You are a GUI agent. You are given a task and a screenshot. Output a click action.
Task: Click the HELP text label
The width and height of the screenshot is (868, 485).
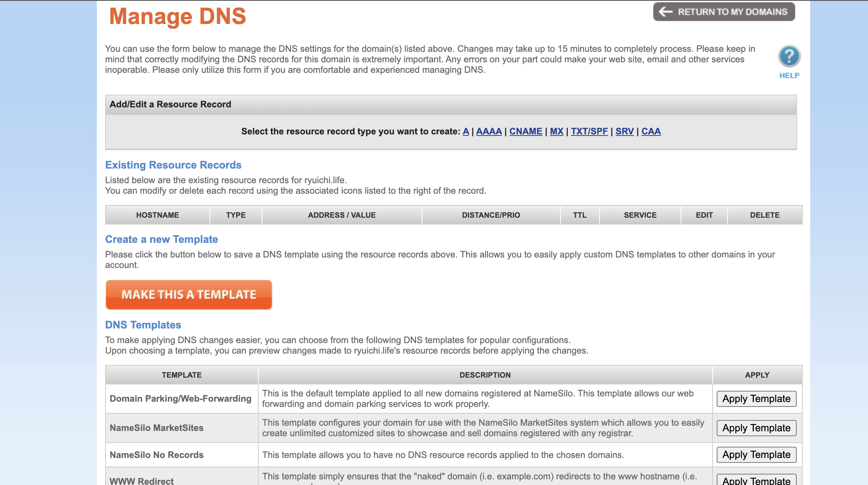click(789, 75)
